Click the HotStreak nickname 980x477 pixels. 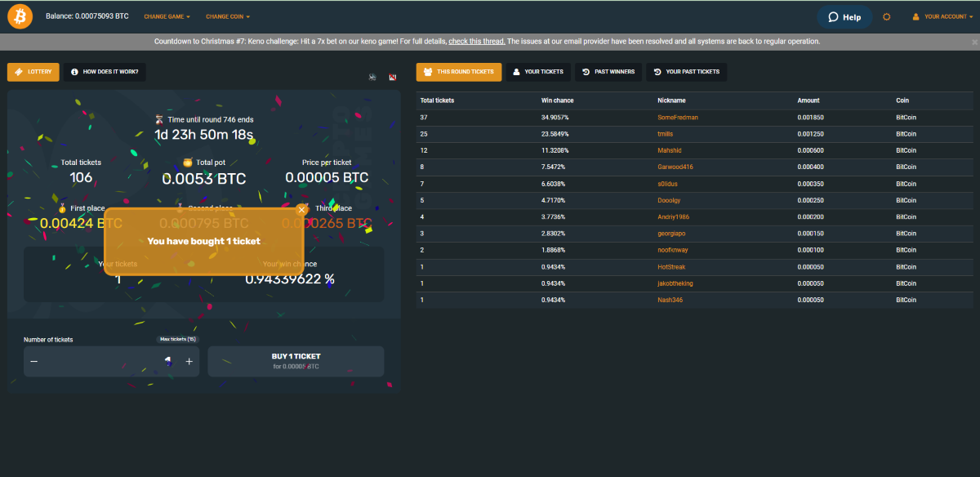tap(672, 267)
